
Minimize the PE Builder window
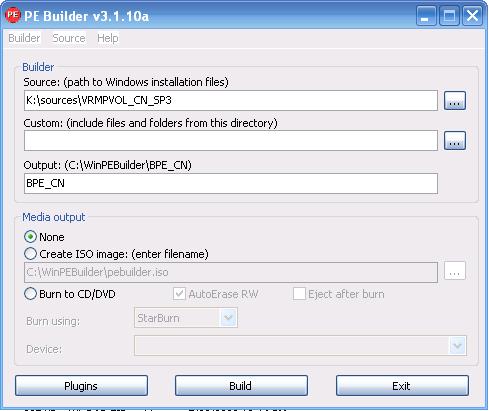coord(426,15)
